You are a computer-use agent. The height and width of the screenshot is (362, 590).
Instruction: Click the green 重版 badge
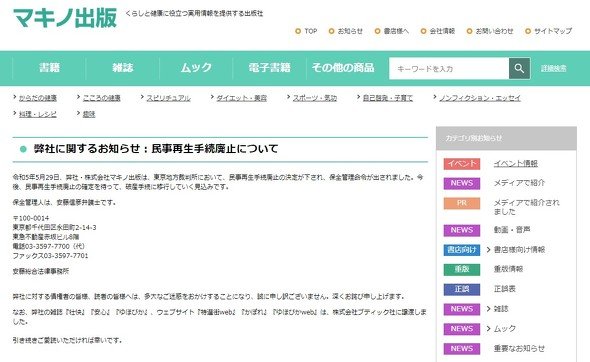pyautogui.click(x=462, y=269)
